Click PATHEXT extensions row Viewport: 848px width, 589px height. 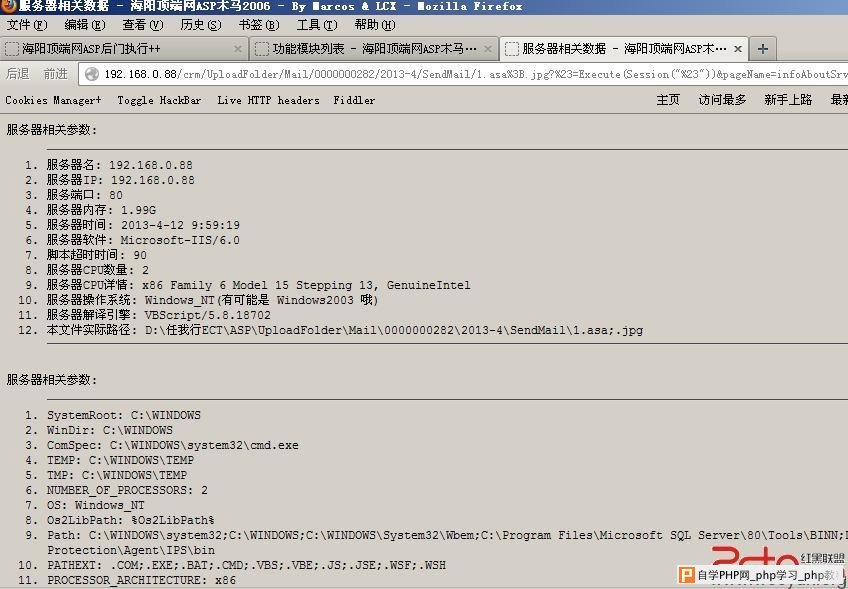point(246,565)
